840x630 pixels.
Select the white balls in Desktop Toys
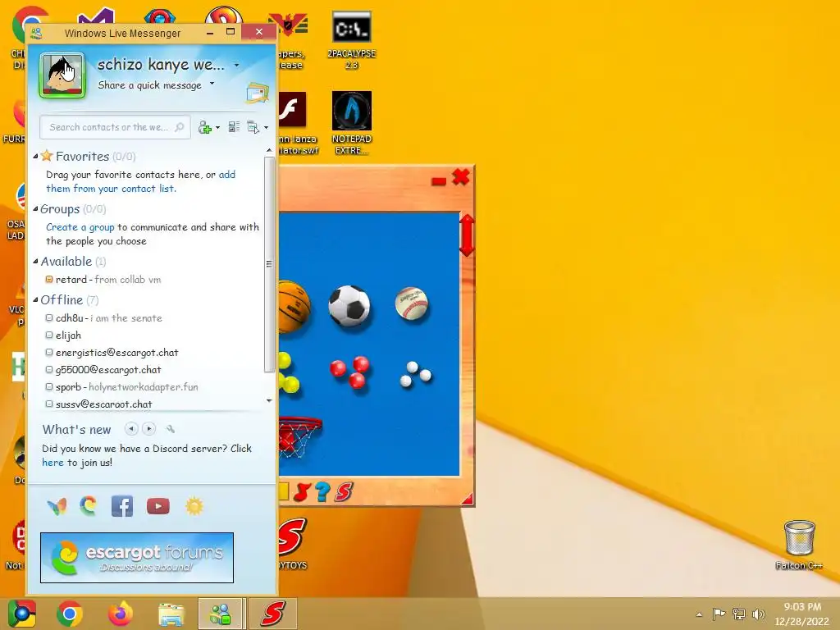click(x=416, y=374)
